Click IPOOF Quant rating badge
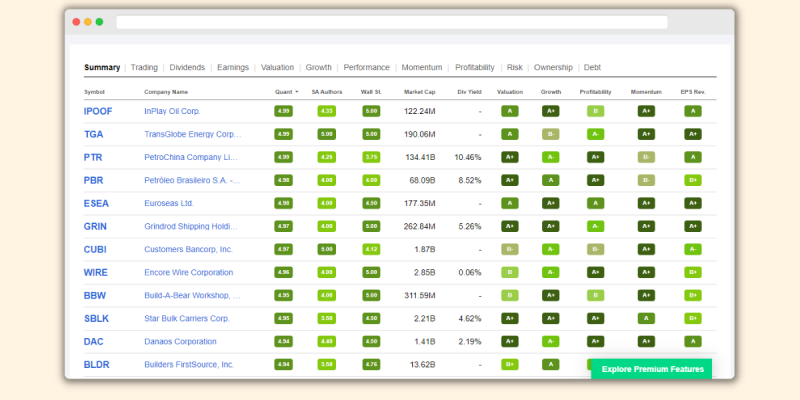Viewport: 800px width, 400px height. [284, 111]
